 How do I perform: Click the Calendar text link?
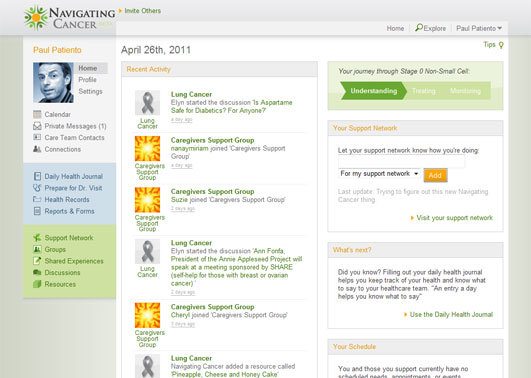click(58, 114)
